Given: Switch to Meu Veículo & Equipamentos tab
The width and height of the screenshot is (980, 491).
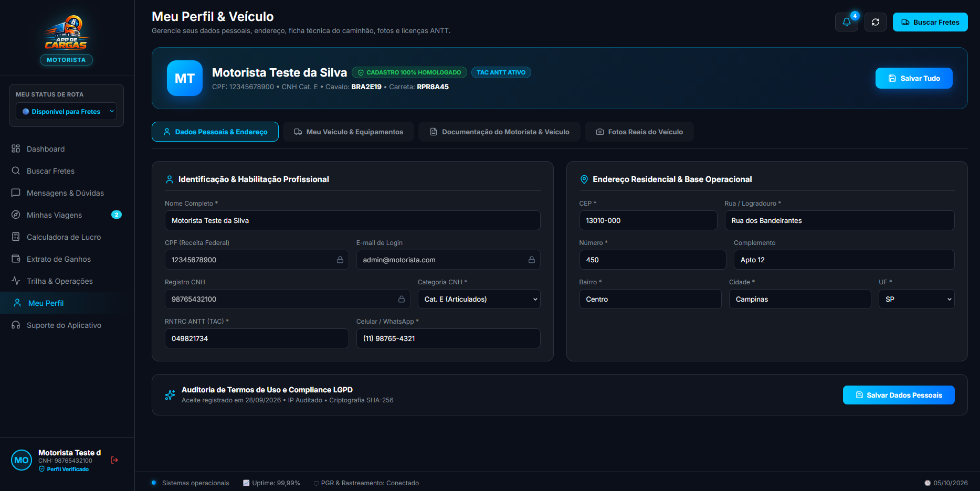Looking at the screenshot, I should 349,132.
